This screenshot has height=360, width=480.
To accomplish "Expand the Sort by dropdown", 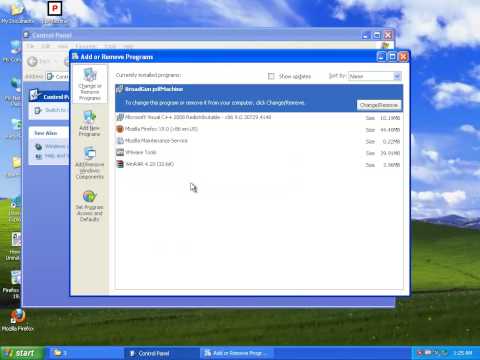I will tap(397, 76).
